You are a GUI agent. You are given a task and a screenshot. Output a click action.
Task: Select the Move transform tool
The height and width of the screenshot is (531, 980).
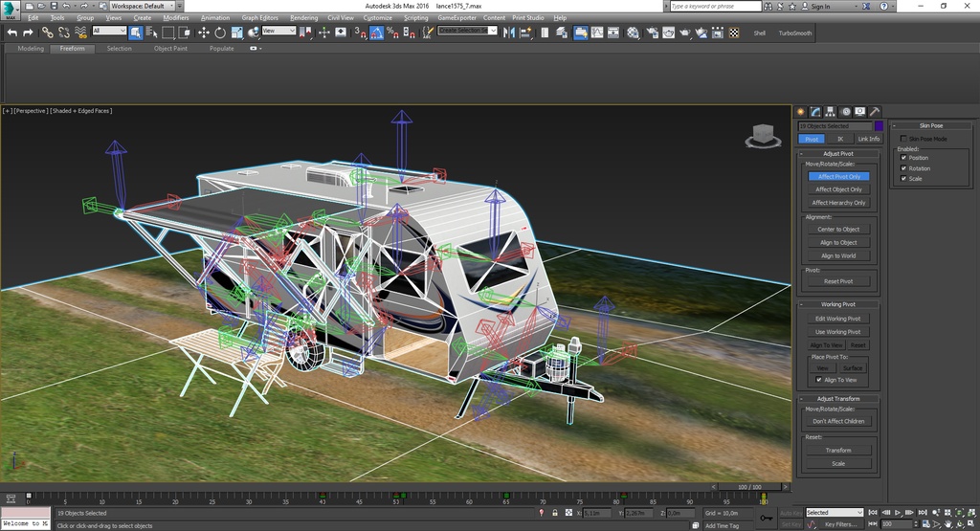click(204, 33)
